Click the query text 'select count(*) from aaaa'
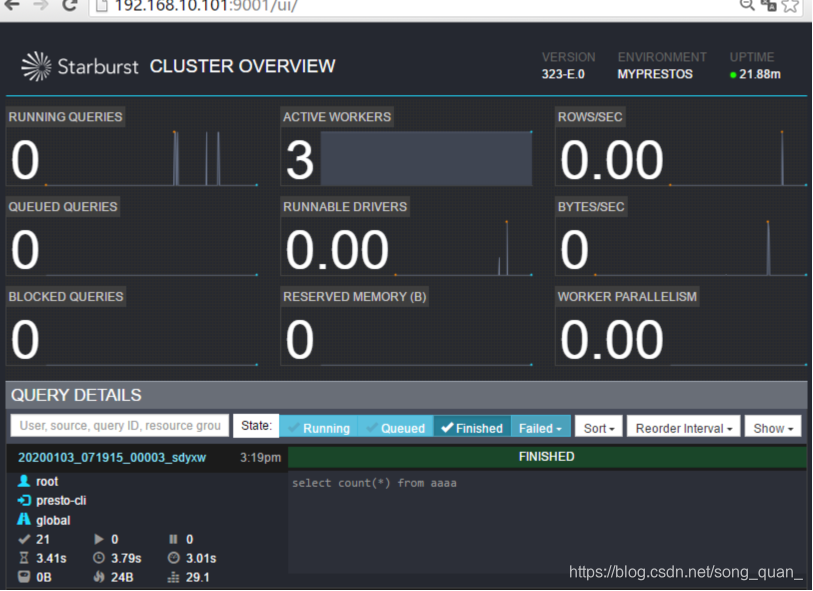Image resolution: width=813 pixels, height=591 pixels. pyautogui.click(x=374, y=483)
